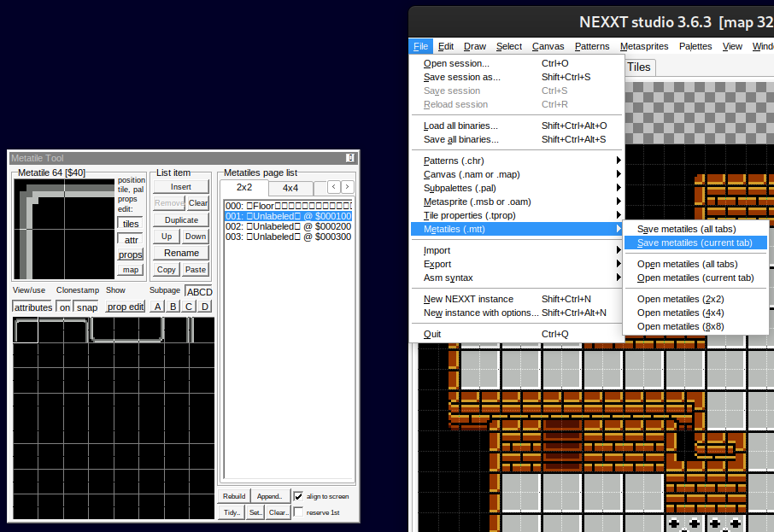Image resolution: width=774 pixels, height=532 pixels.
Task: Select list row 002: Unlabeled @ $000200
Action: [x=288, y=226]
